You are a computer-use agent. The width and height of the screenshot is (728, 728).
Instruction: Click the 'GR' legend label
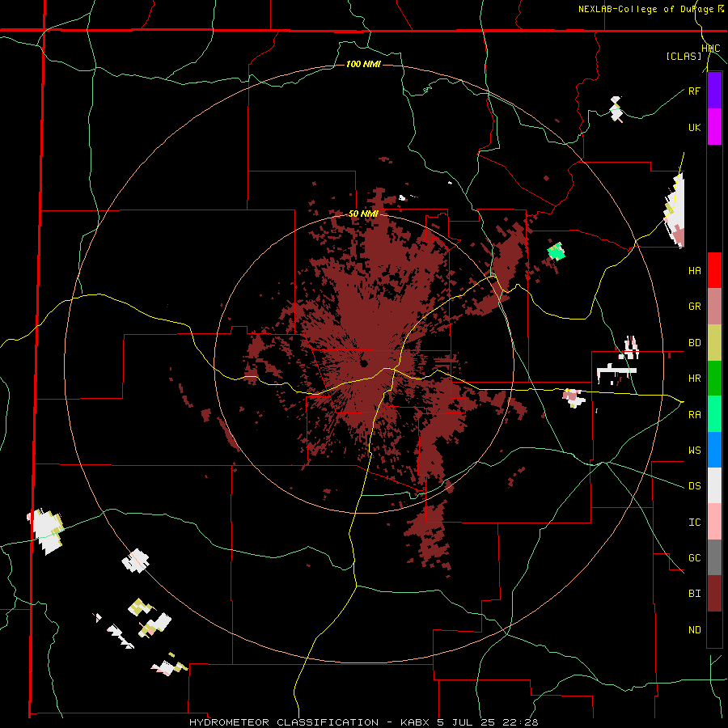tap(694, 307)
